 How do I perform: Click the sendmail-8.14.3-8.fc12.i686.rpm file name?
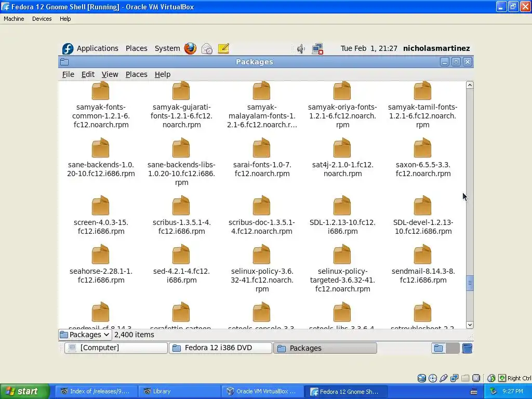coord(423,275)
